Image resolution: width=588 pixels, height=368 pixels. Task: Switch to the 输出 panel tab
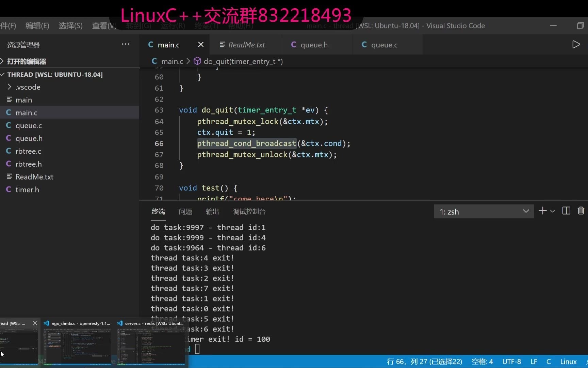tap(212, 211)
